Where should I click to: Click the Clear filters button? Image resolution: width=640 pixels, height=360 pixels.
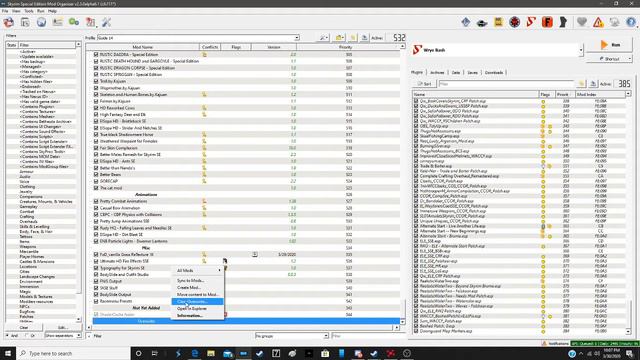(24, 327)
